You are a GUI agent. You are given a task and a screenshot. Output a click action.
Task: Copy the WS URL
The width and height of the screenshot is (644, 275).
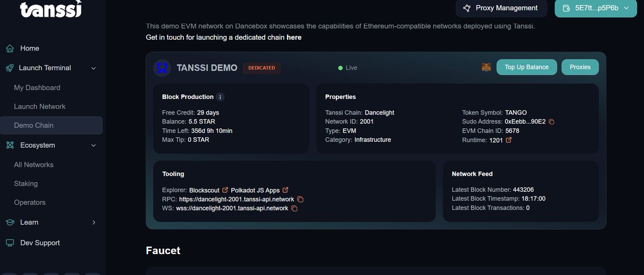click(x=294, y=208)
